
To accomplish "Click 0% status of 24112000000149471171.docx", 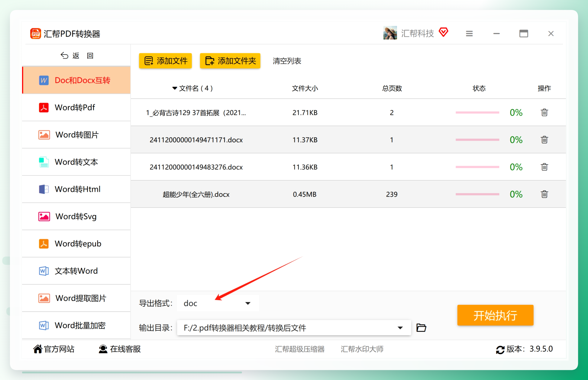I will click(x=516, y=140).
